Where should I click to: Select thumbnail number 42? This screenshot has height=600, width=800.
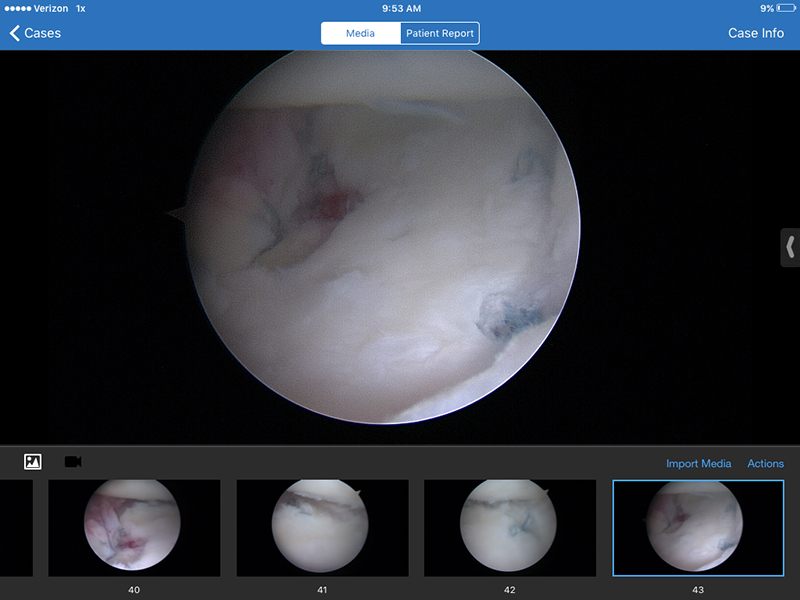[x=510, y=528]
